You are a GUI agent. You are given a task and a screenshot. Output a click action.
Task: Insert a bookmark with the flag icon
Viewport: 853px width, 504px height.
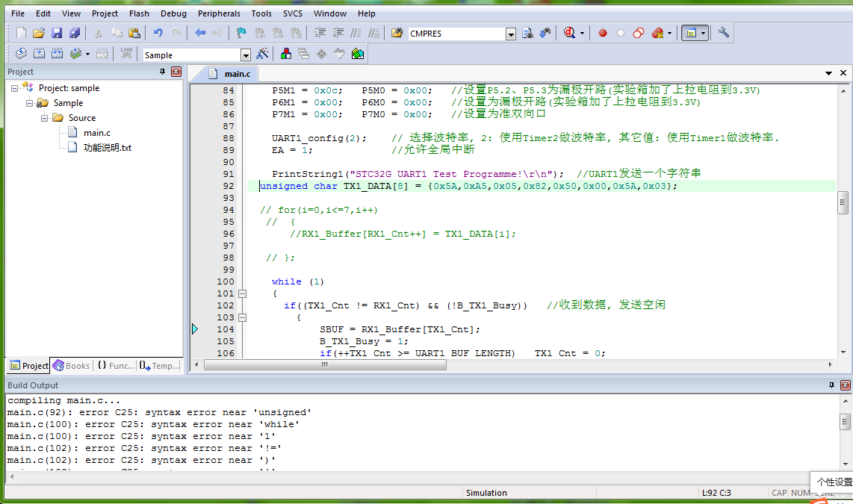[x=241, y=33]
